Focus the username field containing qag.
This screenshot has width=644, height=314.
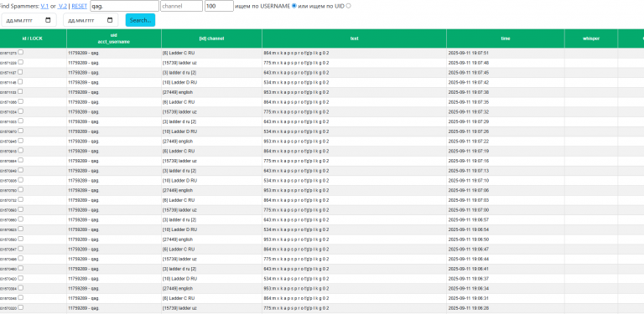pyautogui.click(x=124, y=6)
